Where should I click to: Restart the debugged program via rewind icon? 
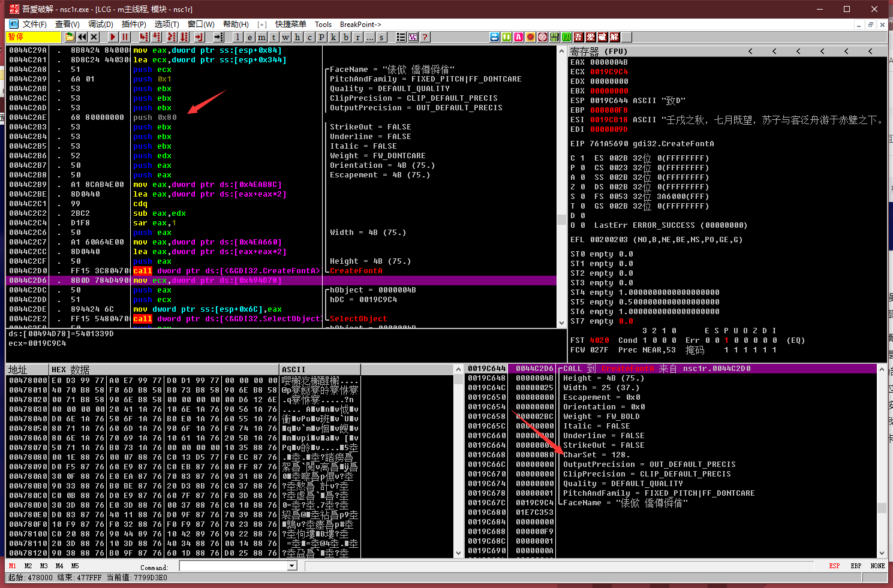(x=82, y=37)
